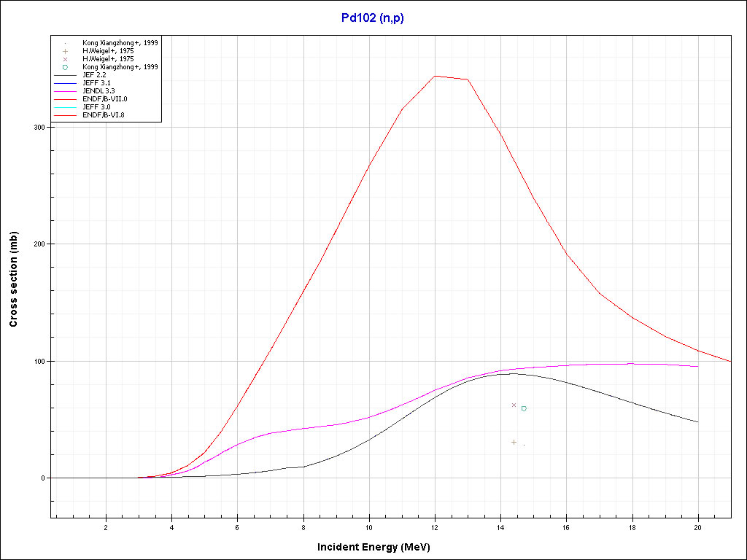Click the 20 tick label on the x-axis
The width and height of the screenshot is (747, 560).
click(698, 527)
